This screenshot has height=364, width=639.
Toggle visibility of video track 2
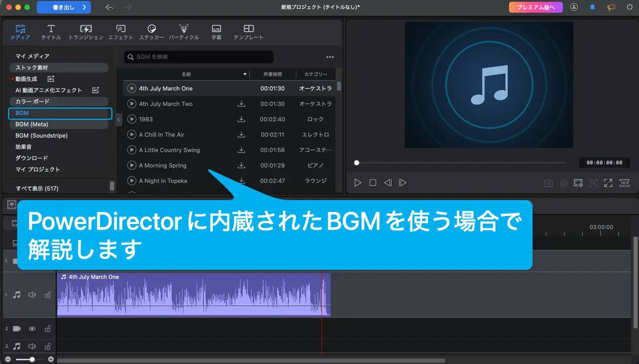click(x=32, y=329)
